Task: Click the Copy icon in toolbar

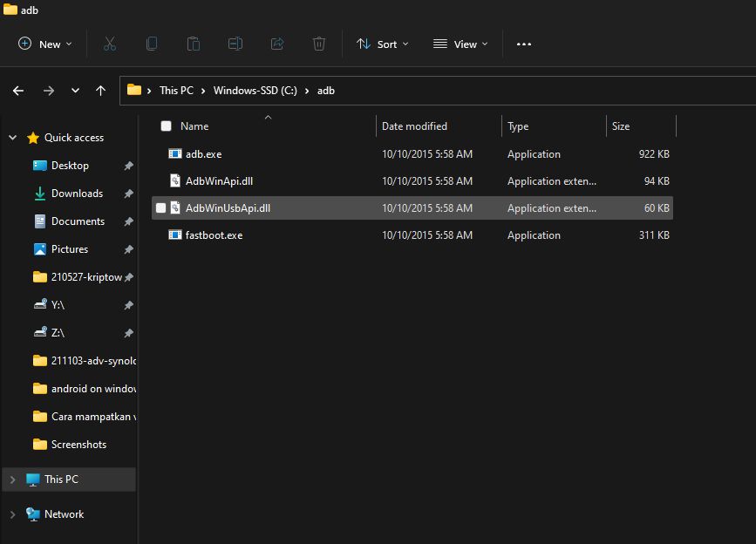Action: (152, 44)
